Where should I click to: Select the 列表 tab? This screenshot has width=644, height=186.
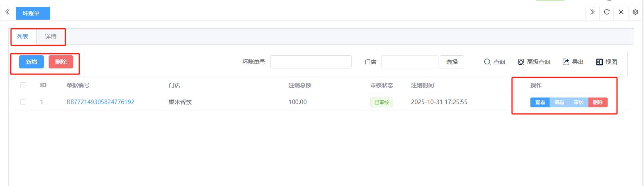pos(22,36)
